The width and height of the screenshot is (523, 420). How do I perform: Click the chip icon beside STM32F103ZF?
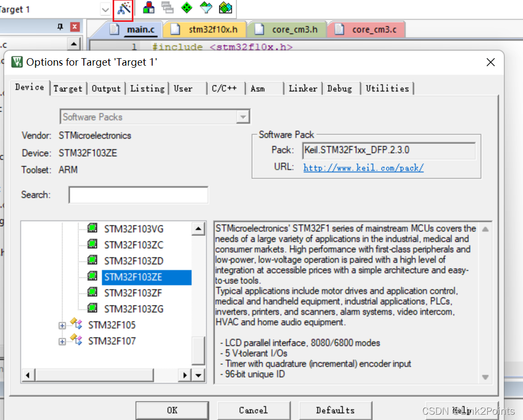(92, 291)
